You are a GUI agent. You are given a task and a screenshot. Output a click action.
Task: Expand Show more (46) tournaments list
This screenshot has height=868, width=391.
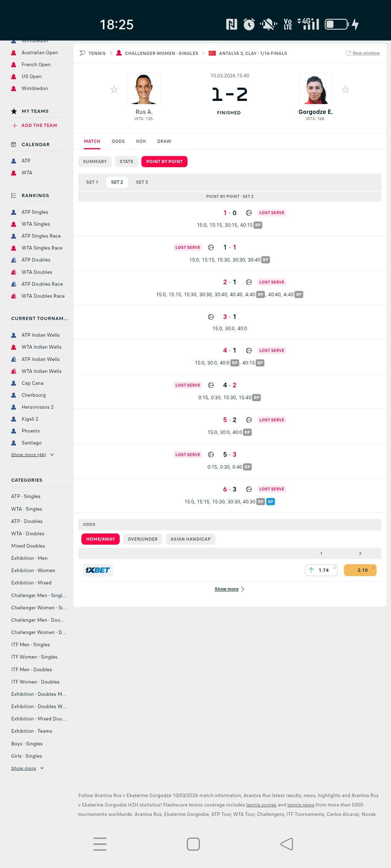pyautogui.click(x=32, y=455)
